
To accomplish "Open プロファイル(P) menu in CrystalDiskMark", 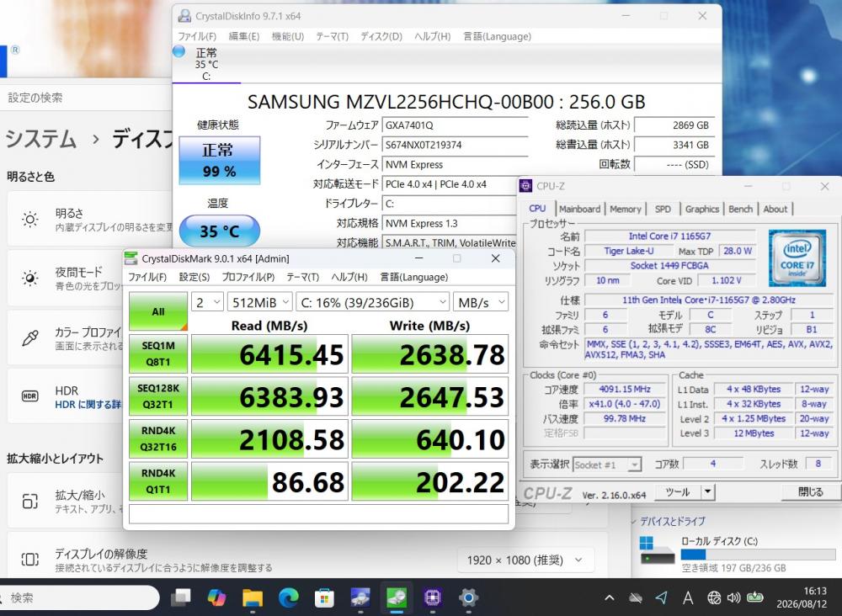I will point(248,277).
